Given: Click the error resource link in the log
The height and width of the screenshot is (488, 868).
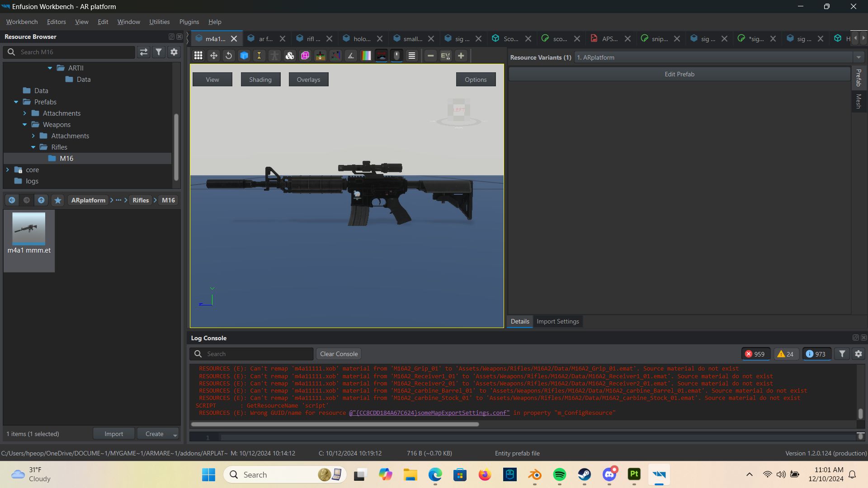Looking at the screenshot, I should click(429, 413).
